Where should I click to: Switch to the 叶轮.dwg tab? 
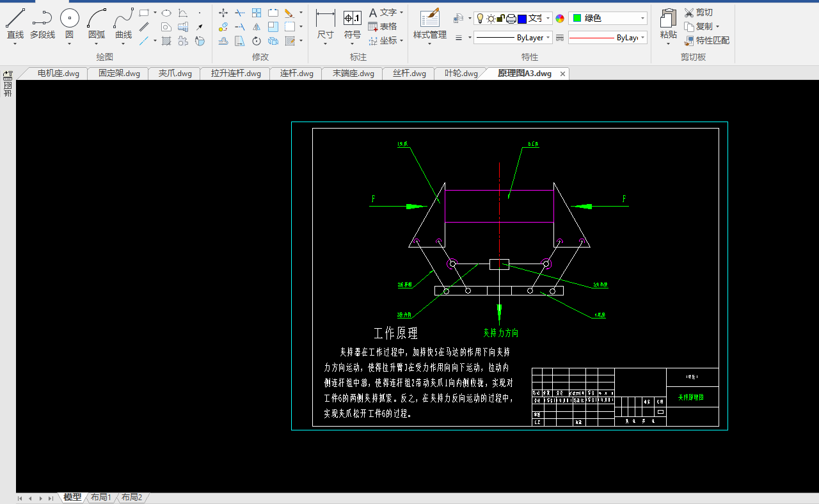tap(461, 74)
